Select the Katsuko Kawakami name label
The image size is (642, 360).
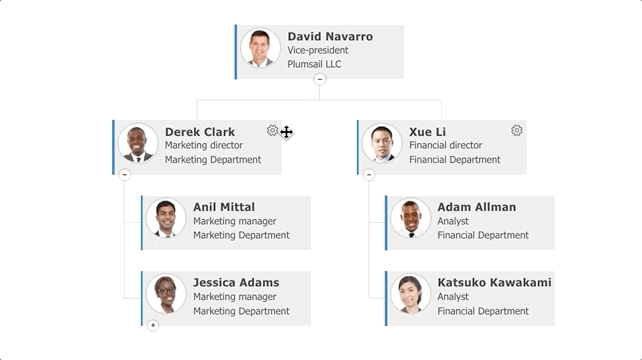pos(494,283)
